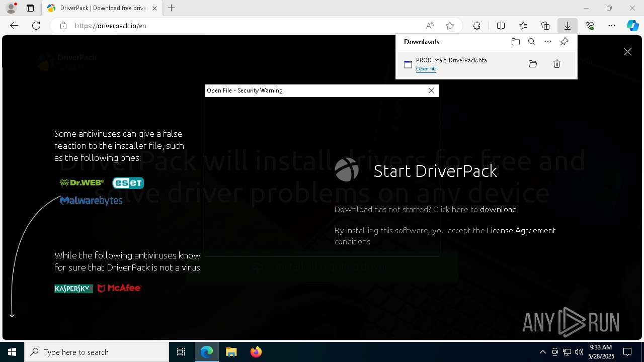
Task: Open Collections in Edge toolbar
Action: 545,26
